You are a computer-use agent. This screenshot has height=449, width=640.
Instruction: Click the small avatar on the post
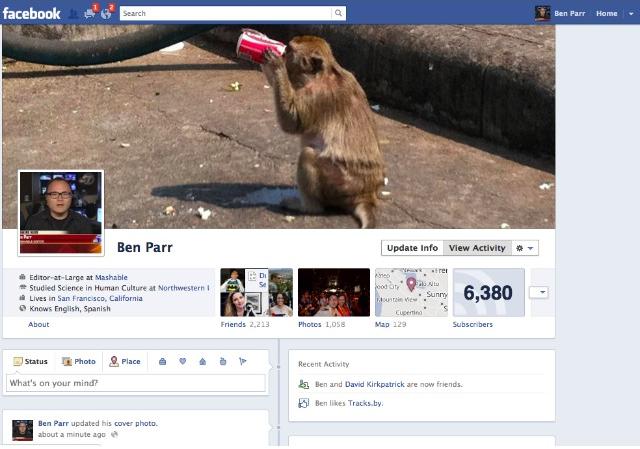pos(22,430)
